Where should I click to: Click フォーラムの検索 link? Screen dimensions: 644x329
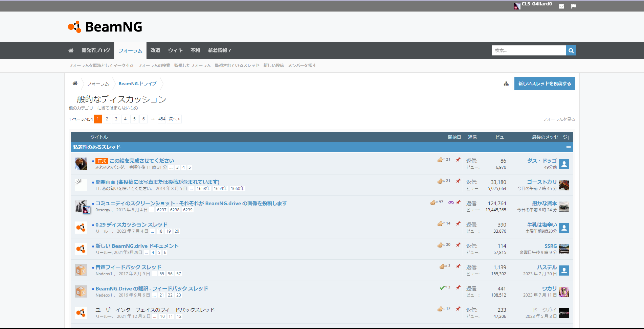pyautogui.click(x=154, y=66)
